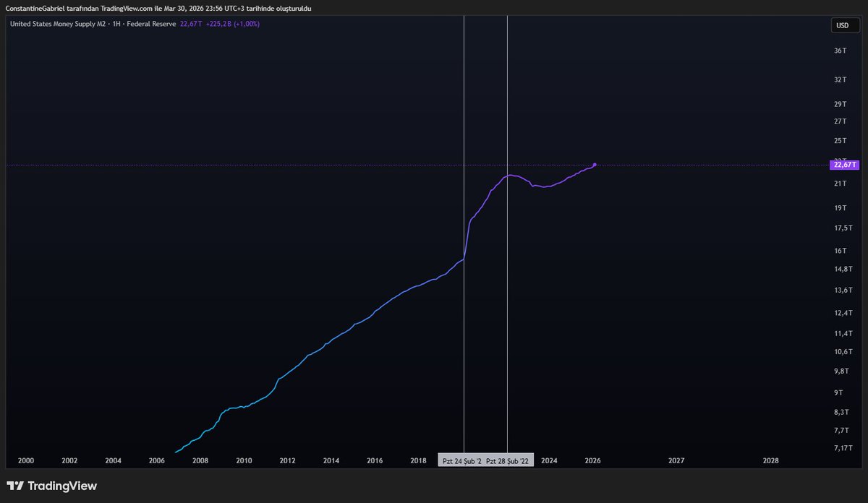868x503 pixels.
Task: Click the 2004 year on time axis
Action: click(113, 460)
